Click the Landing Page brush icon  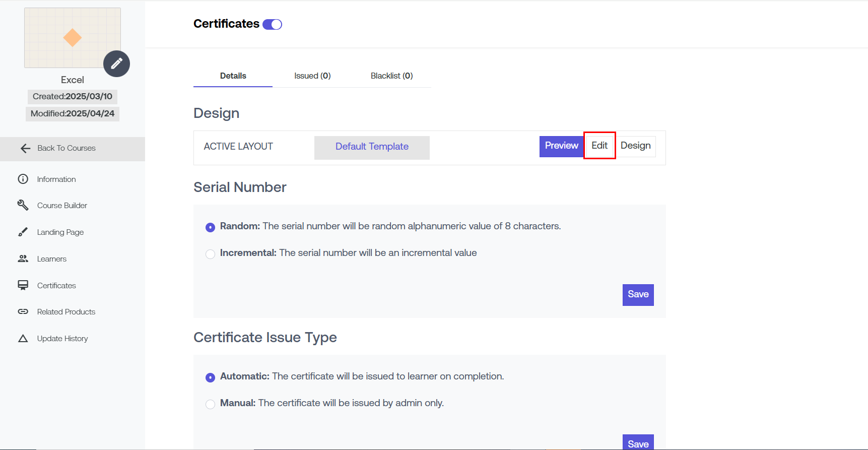(23, 232)
